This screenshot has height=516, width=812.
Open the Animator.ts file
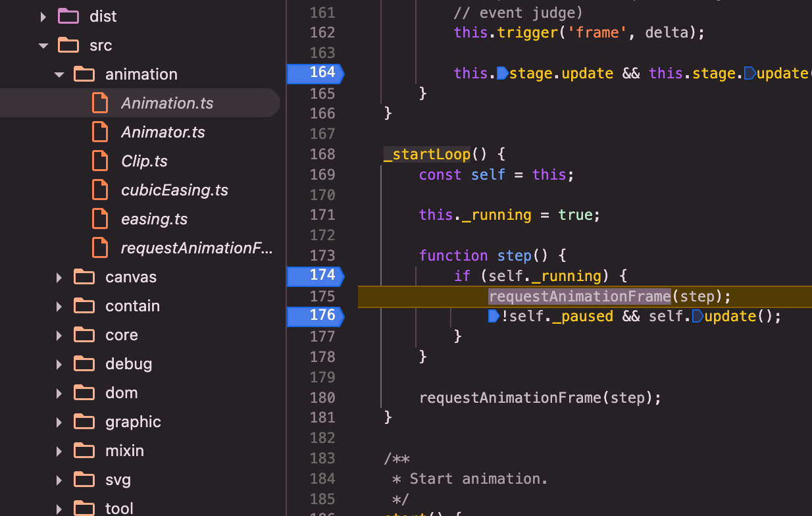coord(163,132)
